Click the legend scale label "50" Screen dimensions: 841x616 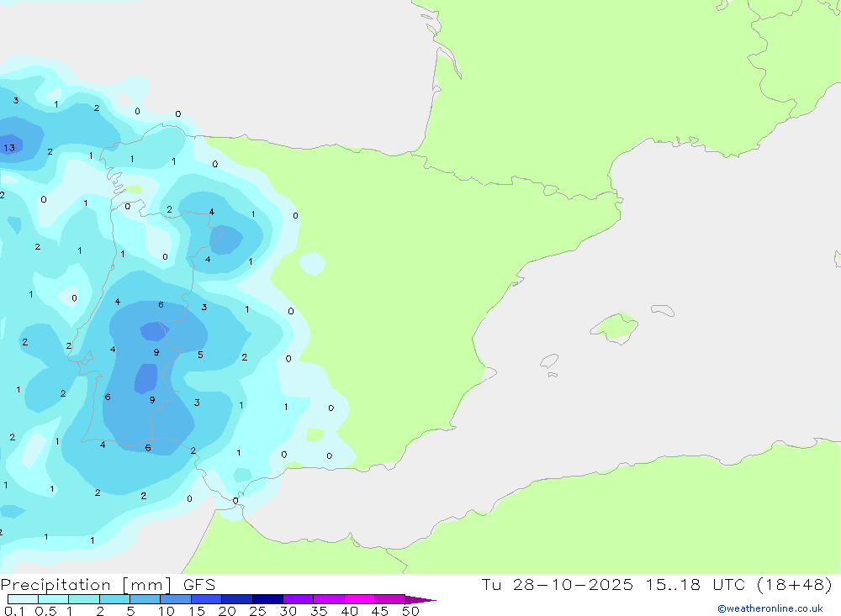coord(410,611)
